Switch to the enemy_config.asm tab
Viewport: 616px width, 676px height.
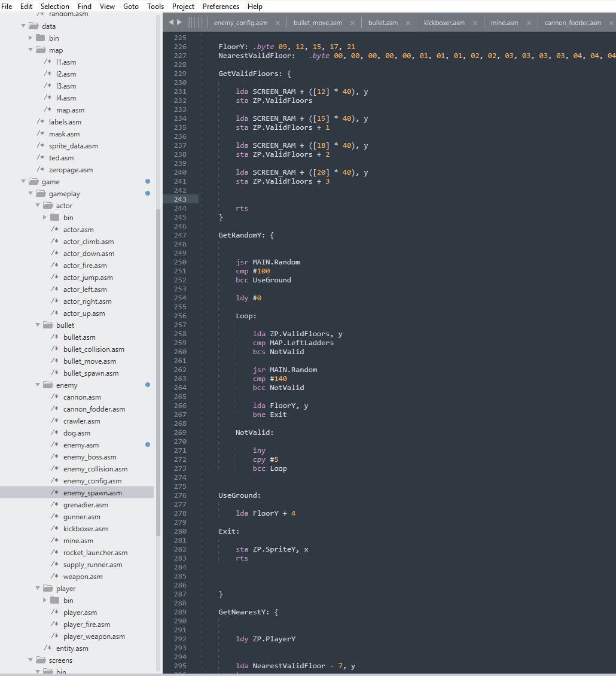click(240, 23)
